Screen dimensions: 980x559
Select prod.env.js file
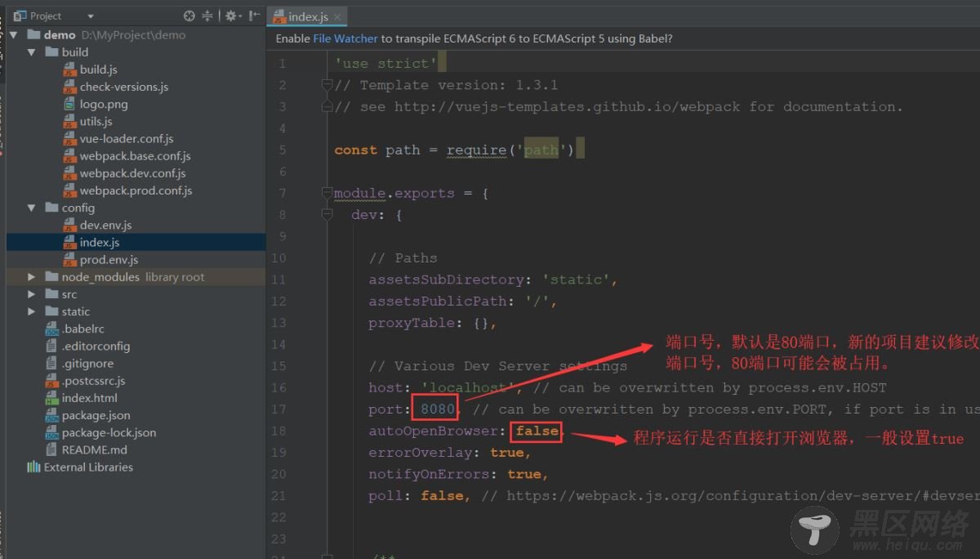click(x=109, y=259)
